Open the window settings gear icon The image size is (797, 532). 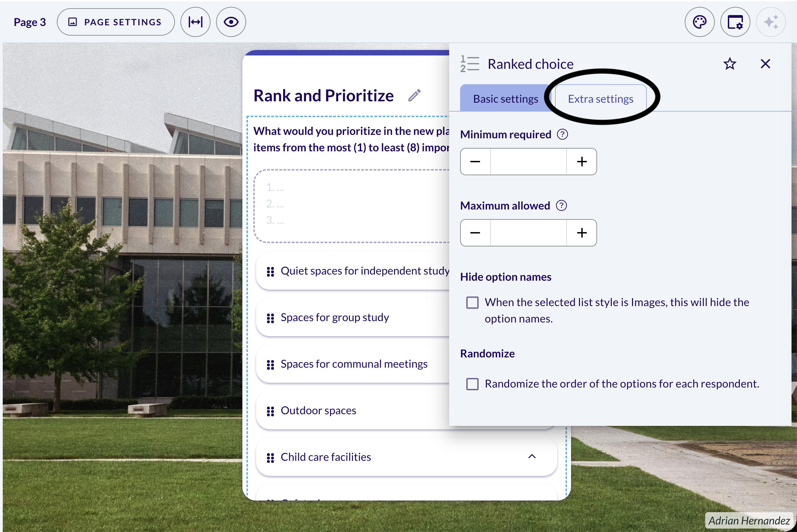tap(735, 22)
